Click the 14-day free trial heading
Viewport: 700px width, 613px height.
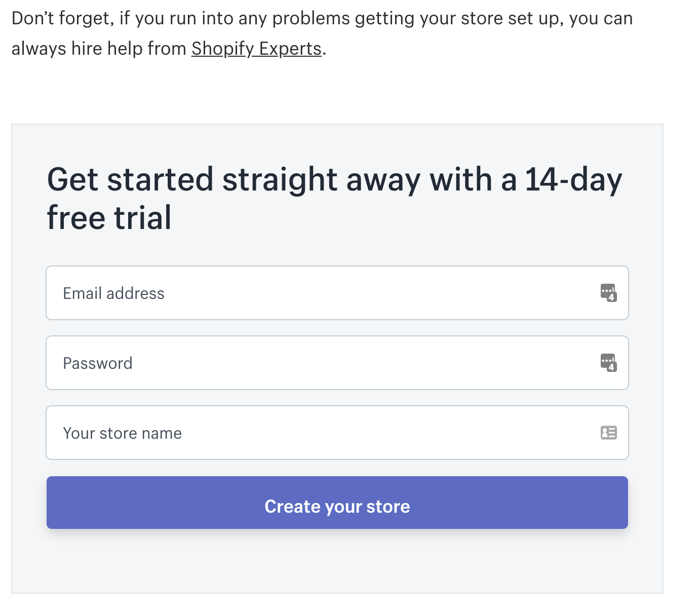click(x=334, y=199)
